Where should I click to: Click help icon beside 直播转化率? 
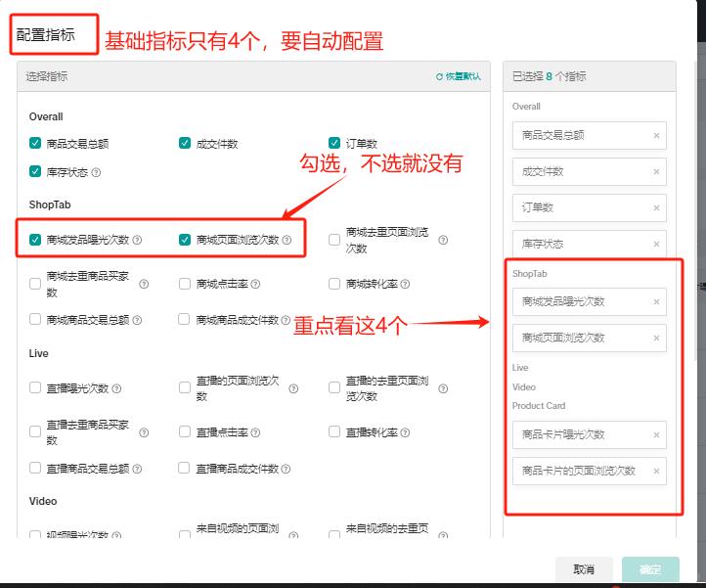coord(405,432)
